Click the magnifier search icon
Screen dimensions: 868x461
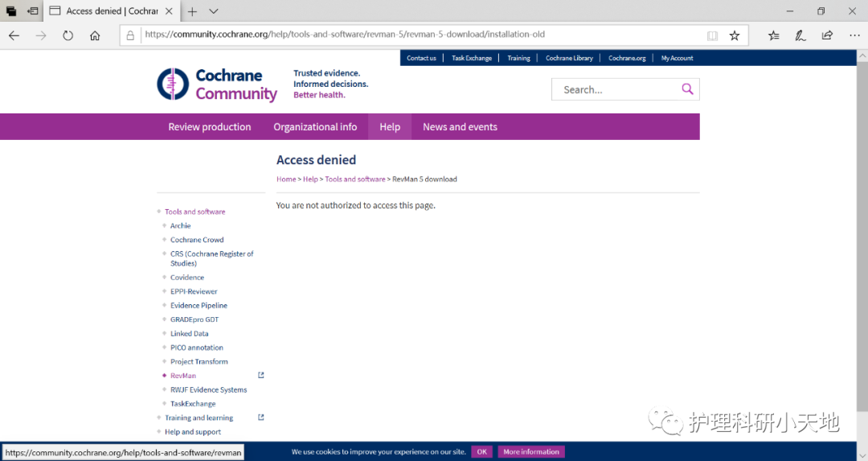point(687,89)
